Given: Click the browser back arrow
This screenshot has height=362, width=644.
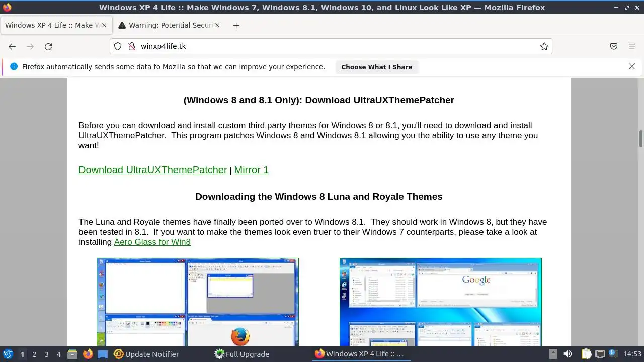Looking at the screenshot, I should pyautogui.click(x=12, y=46).
